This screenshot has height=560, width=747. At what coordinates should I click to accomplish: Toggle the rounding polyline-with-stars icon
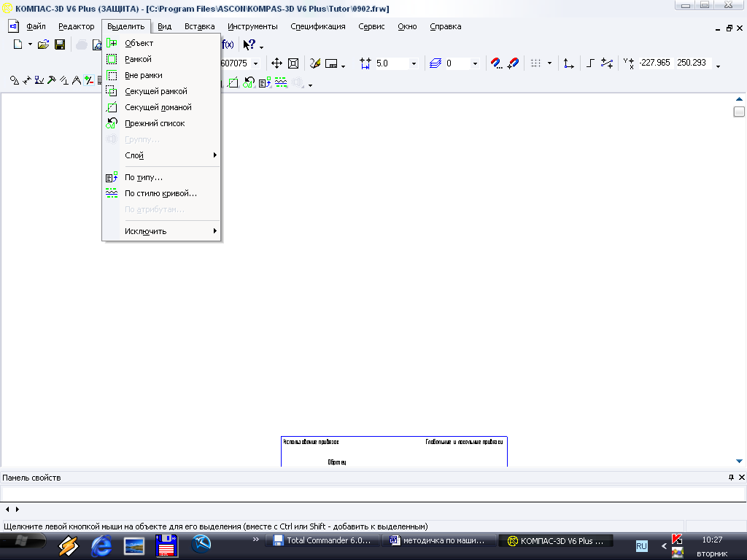click(x=607, y=63)
